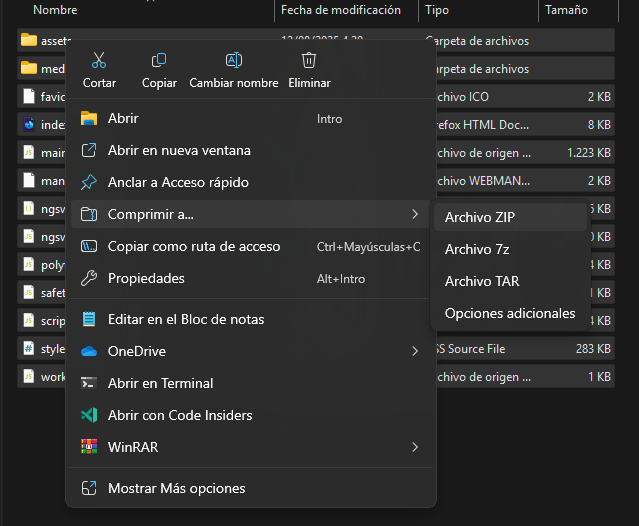Select Abrir en Terminal entry
The height and width of the screenshot is (526, 639).
tap(160, 383)
